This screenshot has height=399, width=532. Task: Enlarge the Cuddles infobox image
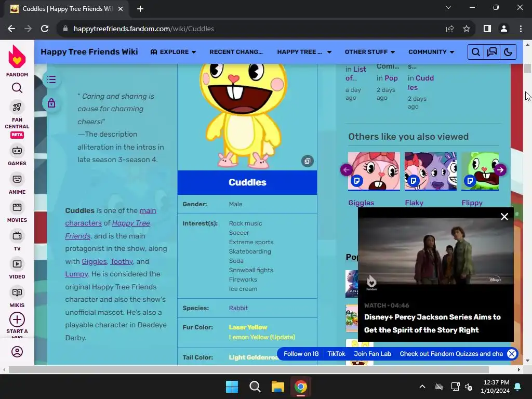(x=308, y=161)
